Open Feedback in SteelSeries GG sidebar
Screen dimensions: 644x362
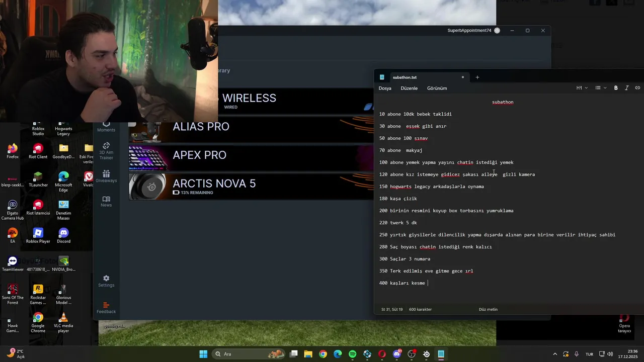(x=106, y=308)
